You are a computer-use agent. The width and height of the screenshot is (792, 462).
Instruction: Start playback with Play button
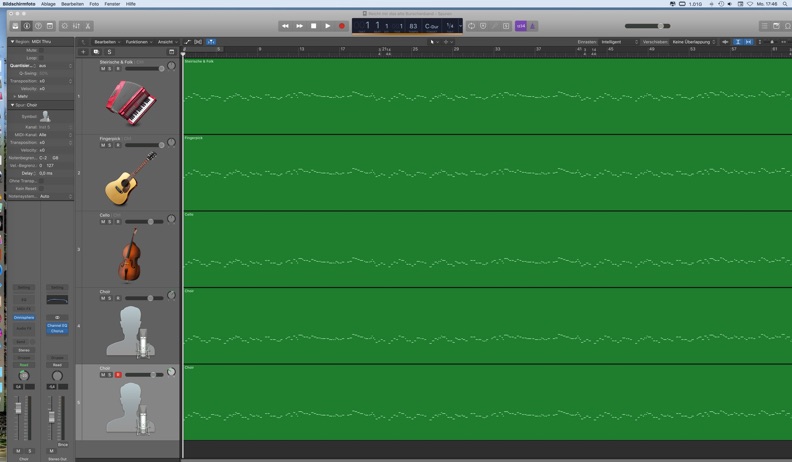point(328,26)
